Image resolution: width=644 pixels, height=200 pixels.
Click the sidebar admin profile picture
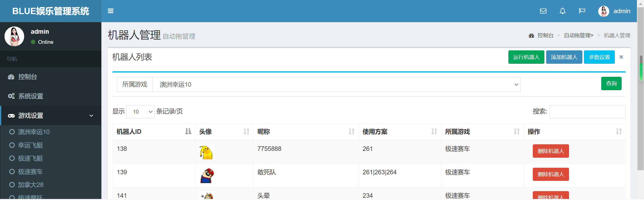click(x=14, y=36)
